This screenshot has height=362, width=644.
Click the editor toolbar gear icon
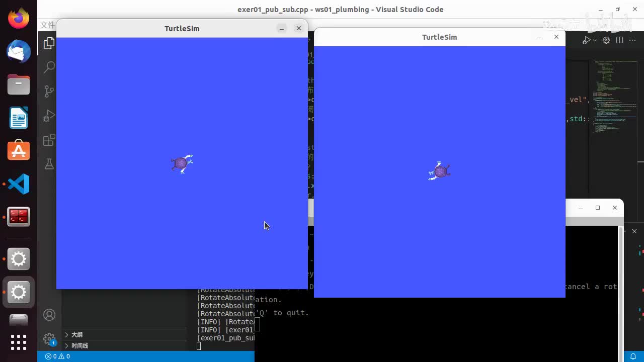[606, 40]
